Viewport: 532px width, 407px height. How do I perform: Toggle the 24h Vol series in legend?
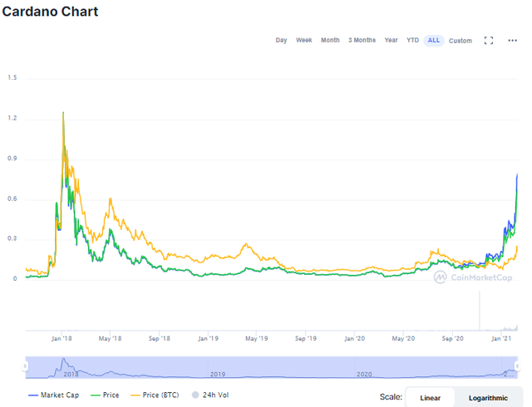point(210,395)
